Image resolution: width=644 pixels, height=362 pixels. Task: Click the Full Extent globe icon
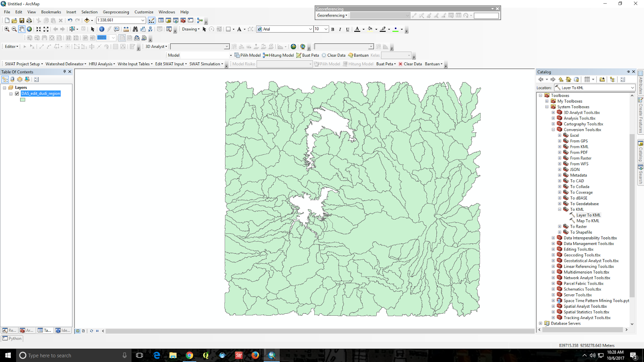[29, 29]
